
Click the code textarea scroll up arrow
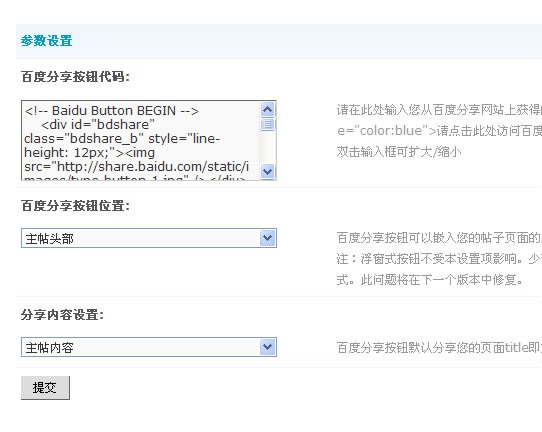[x=268, y=110]
